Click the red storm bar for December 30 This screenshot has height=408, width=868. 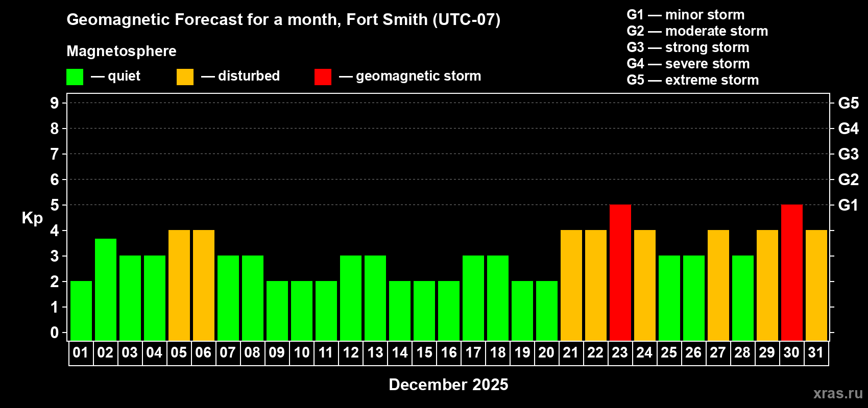791,272
